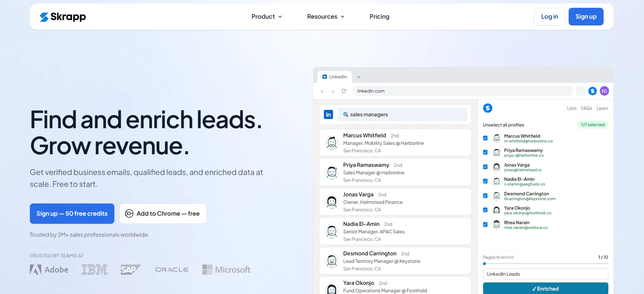Click the LinkedIn favicon in browser tab
644x294 pixels.
(x=325, y=77)
